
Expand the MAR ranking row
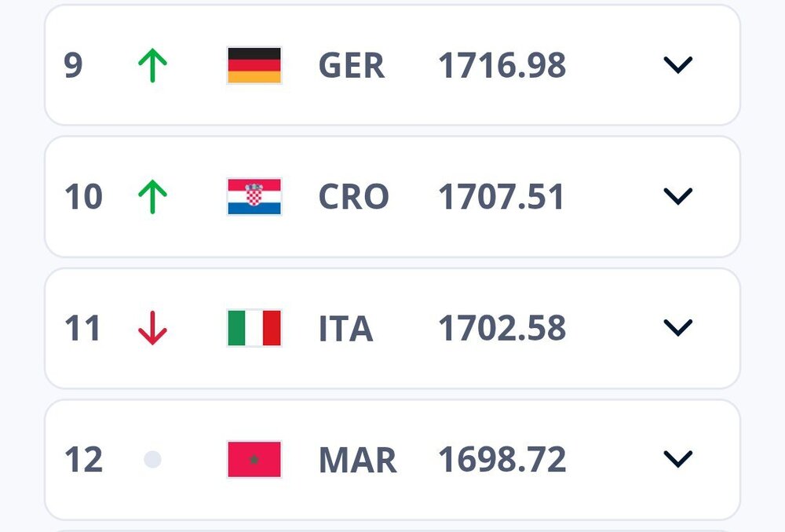click(x=677, y=459)
